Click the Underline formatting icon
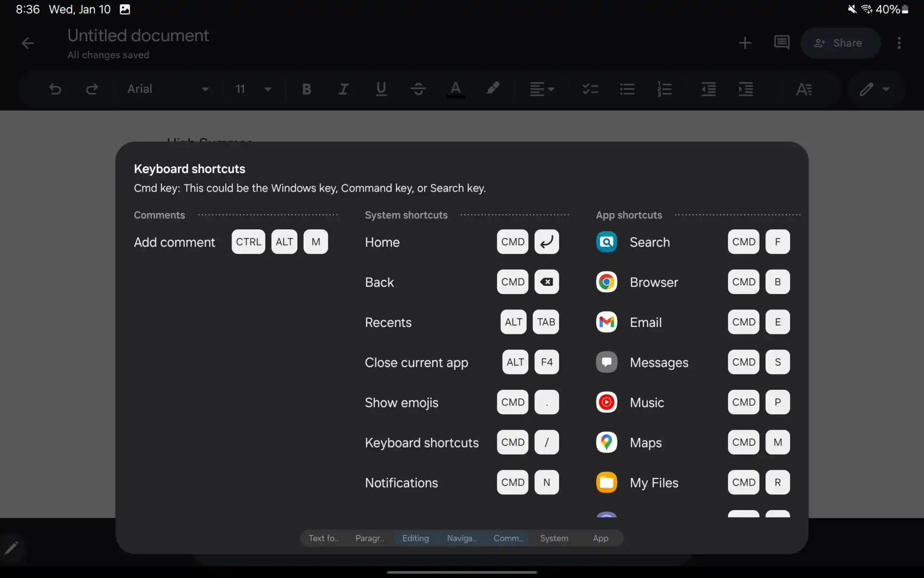This screenshot has width=924, height=578. 381,88
